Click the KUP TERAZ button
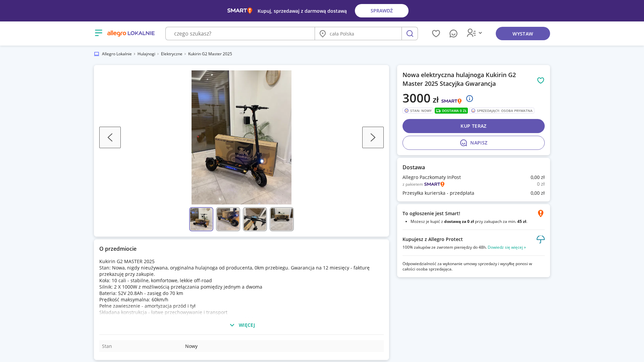Image resolution: width=644 pixels, height=362 pixels. coord(474,126)
